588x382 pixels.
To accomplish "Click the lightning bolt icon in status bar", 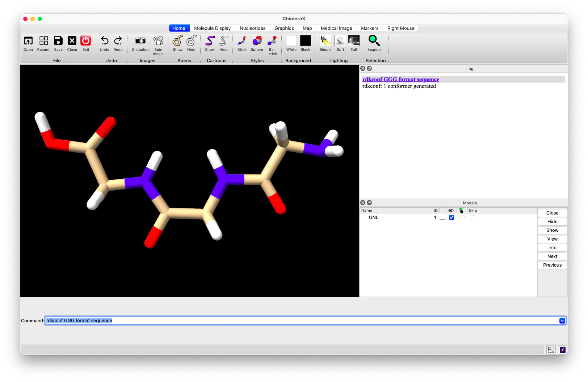I will tap(562, 350).
